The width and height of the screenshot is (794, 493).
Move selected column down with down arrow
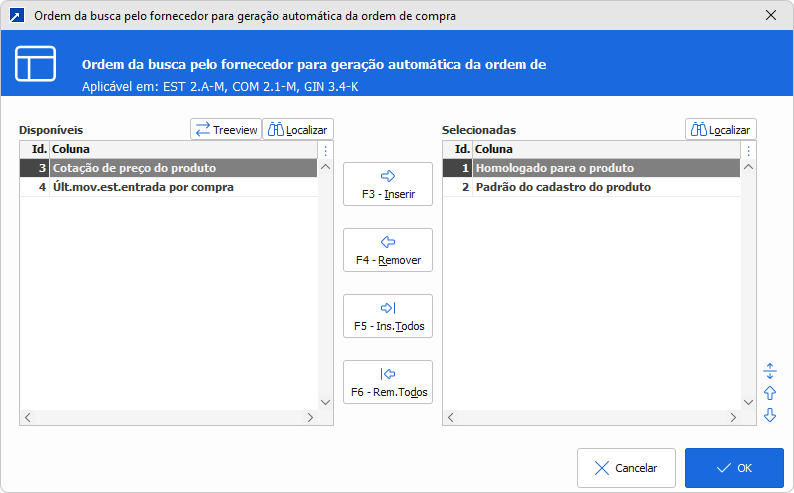770,415
